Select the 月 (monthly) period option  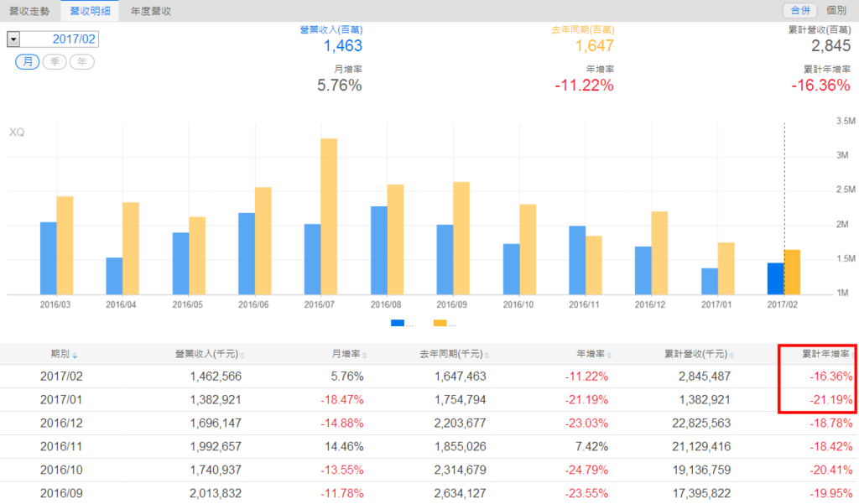(28, 62)
